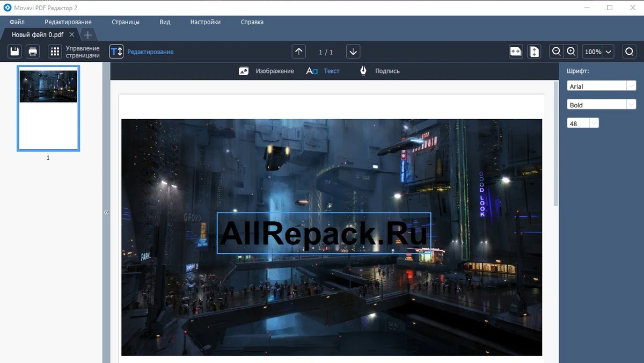
Task: Go to previous page up arrow
Action: click(x=299, y=52)
